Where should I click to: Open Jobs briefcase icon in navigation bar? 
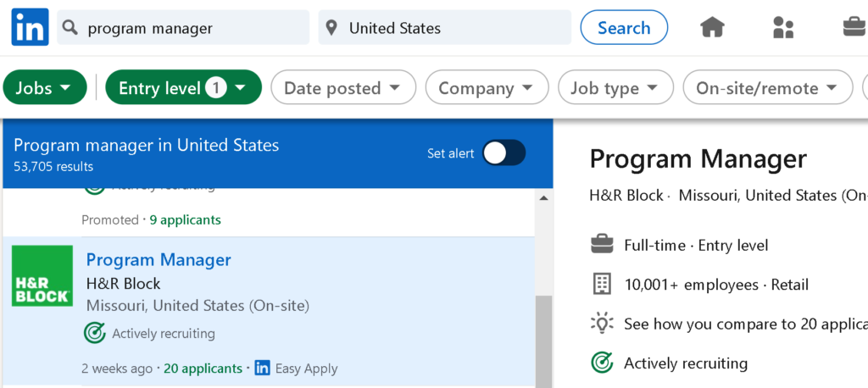[854, 26]
